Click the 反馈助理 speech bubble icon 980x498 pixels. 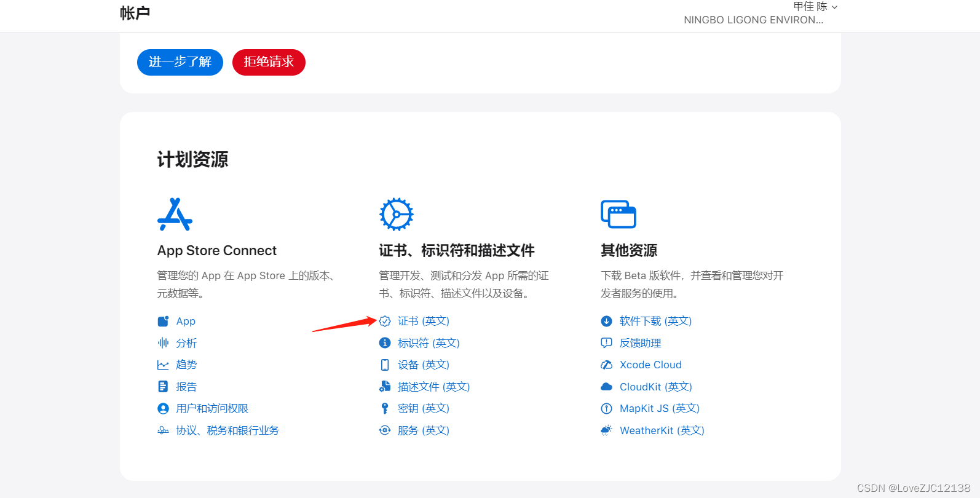pos(607,343)
